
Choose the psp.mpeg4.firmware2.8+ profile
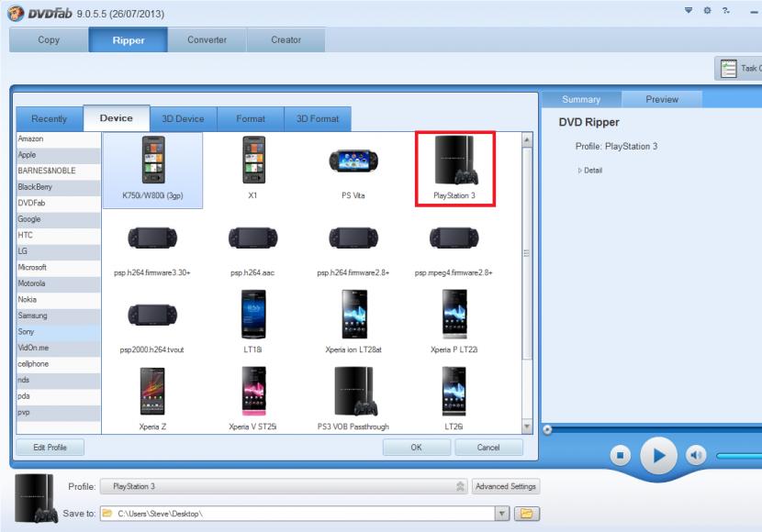coord(454,250)
